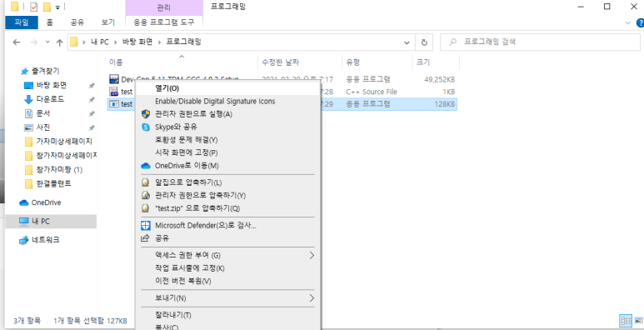Choose 공유 in the context menu
The image size is (644, 330).
click(228, 238)
